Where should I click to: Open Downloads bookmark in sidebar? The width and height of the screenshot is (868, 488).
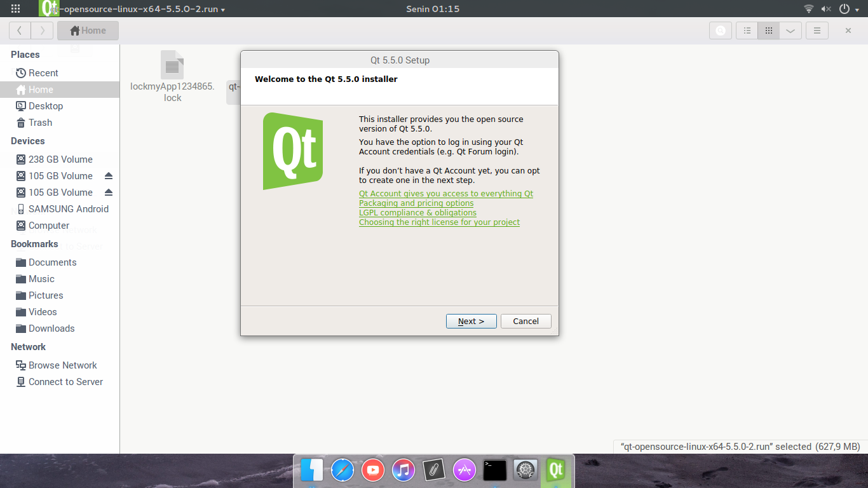[x=60, y=329]
